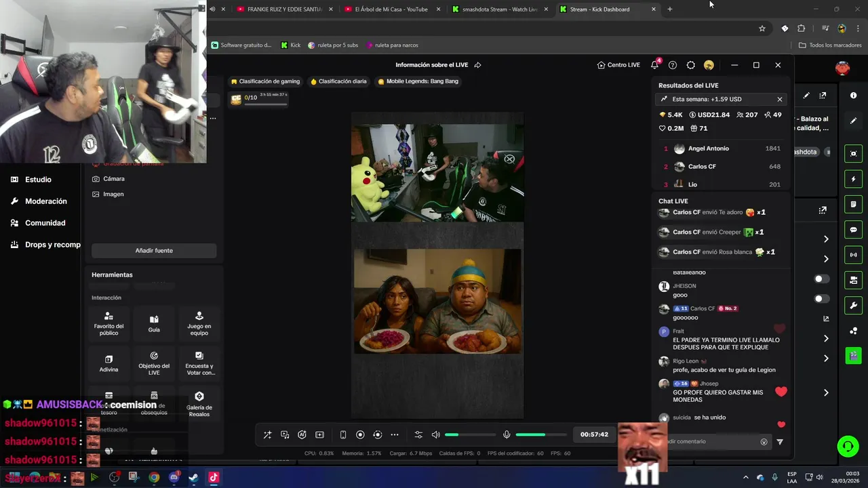This screenshot has height=488, width=868.
Task: Open notifications bell in LIVE Studio
Action: pos(654,65)
